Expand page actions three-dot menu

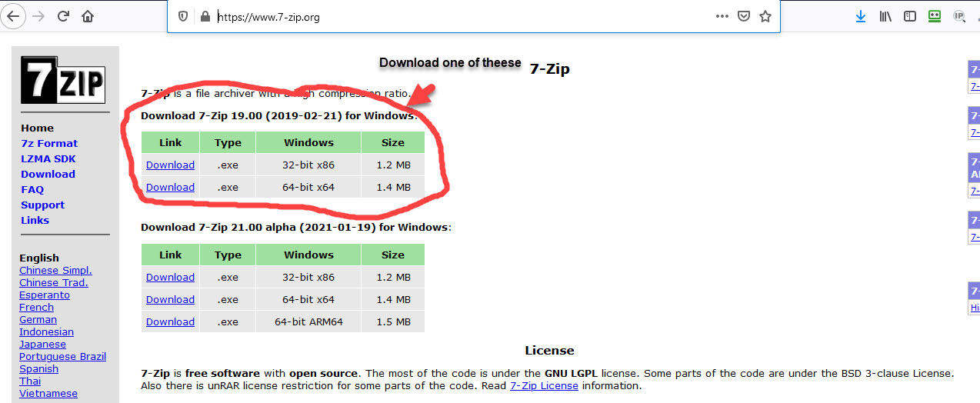click(x=722, y=16)
